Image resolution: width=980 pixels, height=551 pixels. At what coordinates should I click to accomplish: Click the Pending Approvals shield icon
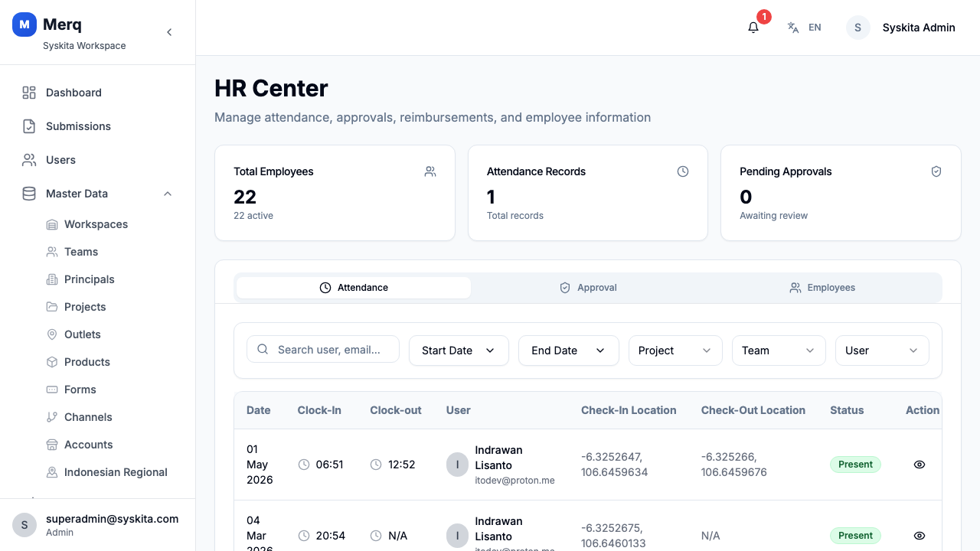point(936,171)
